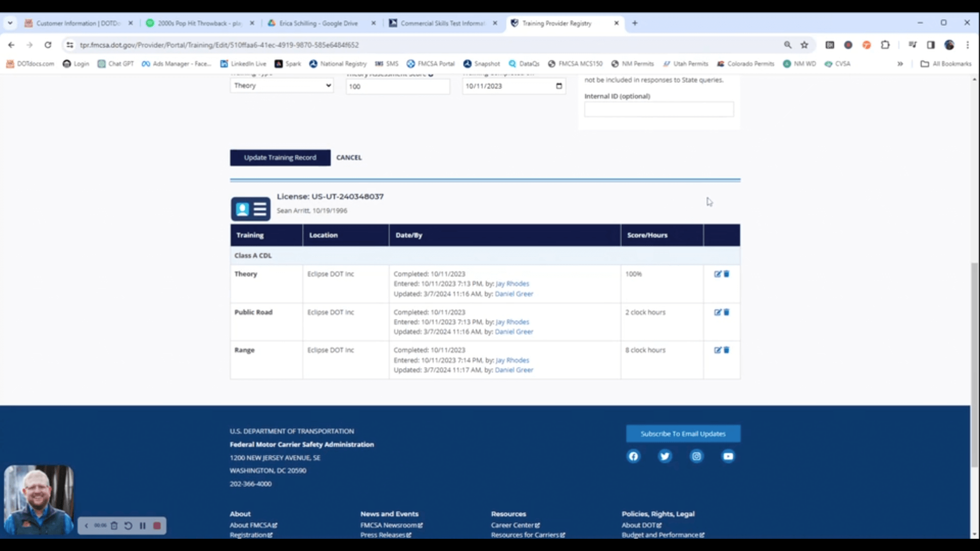View site information icon in address bar

70,45
